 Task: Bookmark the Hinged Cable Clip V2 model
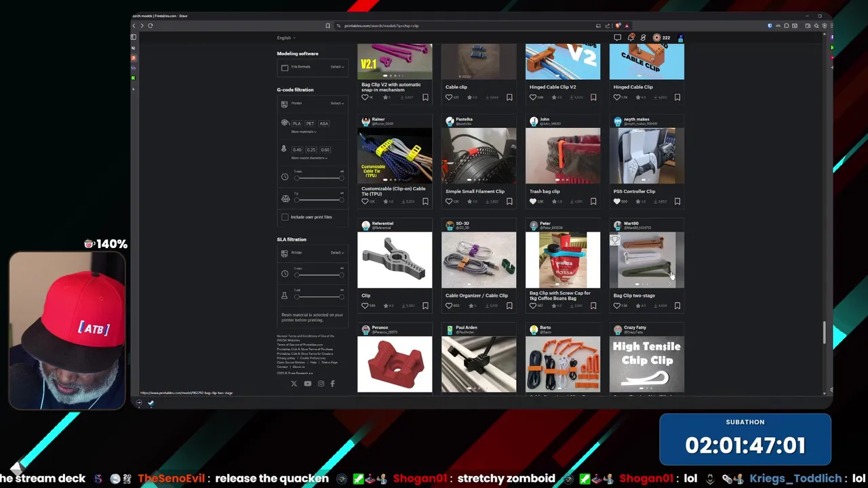coord(593,98)
